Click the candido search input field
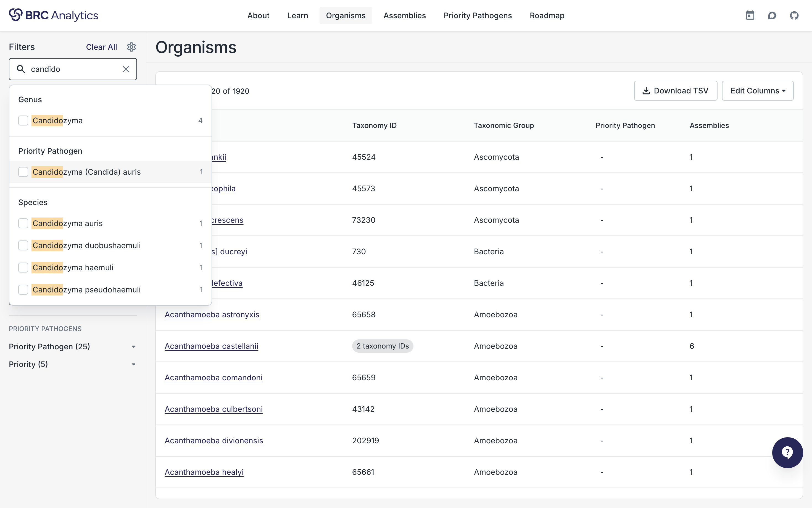 pyautogui.click(x=74, y=69)
